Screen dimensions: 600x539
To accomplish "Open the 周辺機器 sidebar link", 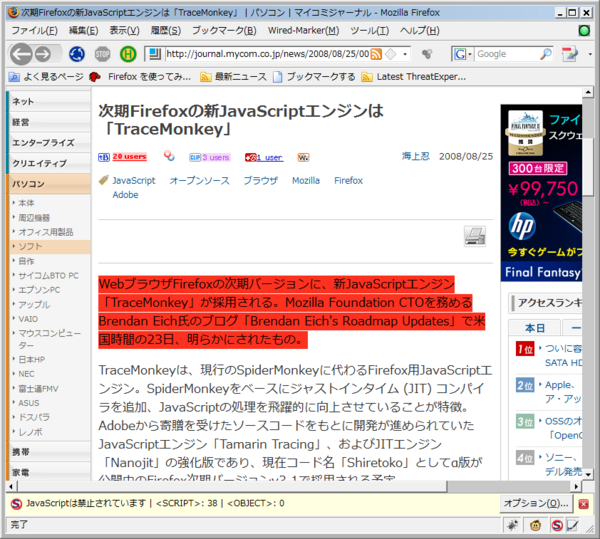I will click(x=34, y=218).
